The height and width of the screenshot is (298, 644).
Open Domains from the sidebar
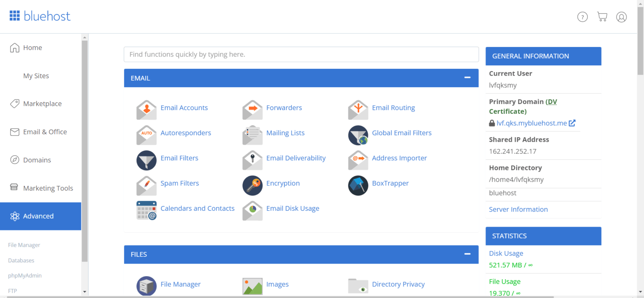37,159
